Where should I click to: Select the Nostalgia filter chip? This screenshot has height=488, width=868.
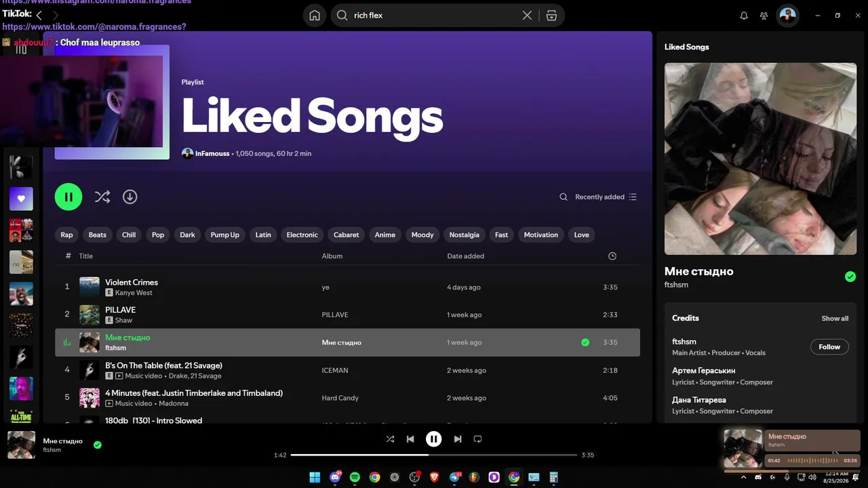pos(465,235)
